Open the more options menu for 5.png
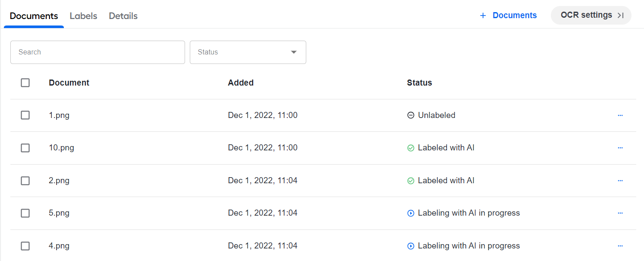The image size is (644, 261). pos(620,213)
